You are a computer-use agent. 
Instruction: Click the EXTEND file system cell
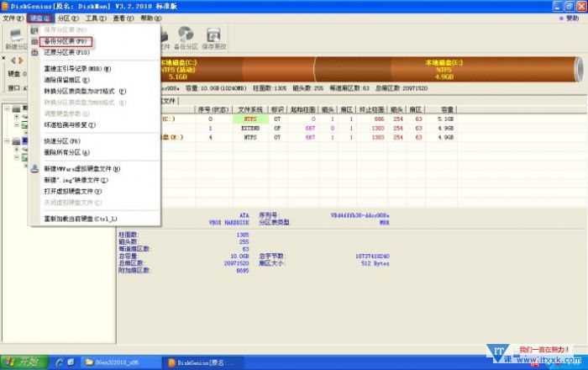(x=250, y=129)
